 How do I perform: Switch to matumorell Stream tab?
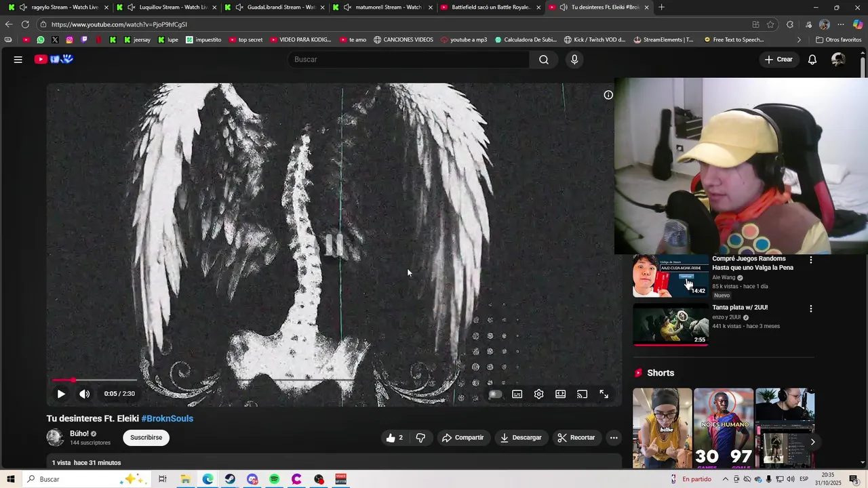[382, 7]
